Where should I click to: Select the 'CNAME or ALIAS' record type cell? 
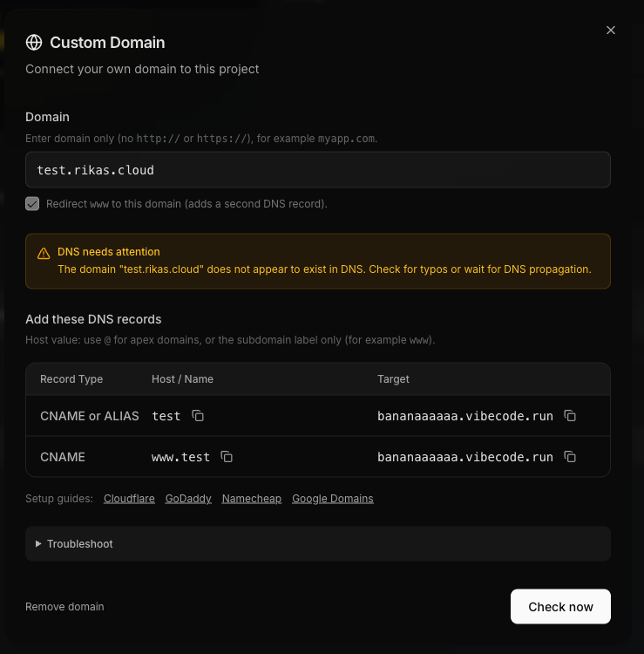90,416
